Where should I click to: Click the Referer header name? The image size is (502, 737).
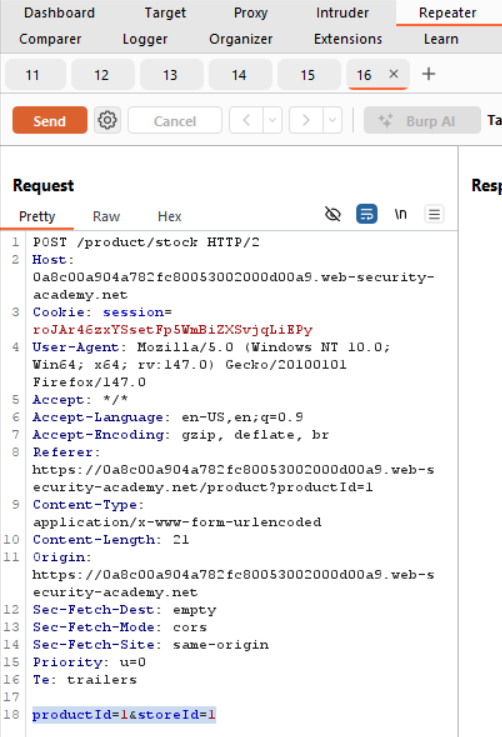(x=63, y=452)
